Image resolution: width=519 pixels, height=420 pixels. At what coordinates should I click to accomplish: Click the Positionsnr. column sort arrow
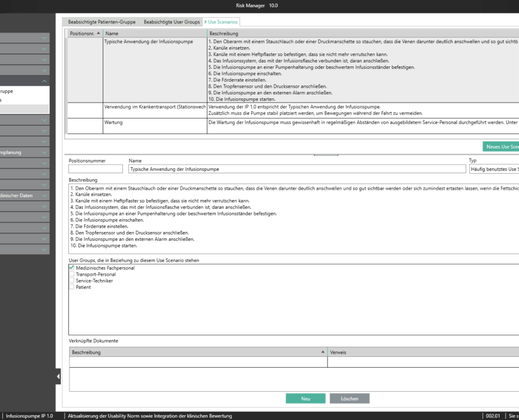pos(100,33)
